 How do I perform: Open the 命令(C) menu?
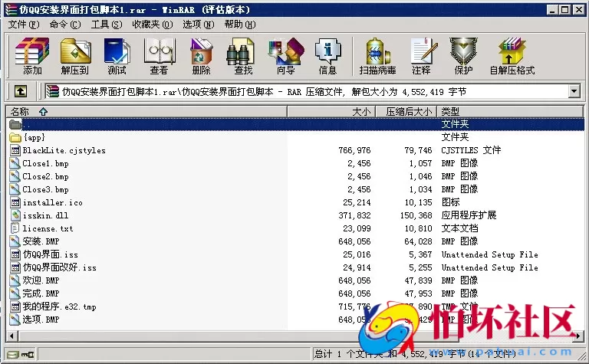pyautogui.click(x=65, y=25)
